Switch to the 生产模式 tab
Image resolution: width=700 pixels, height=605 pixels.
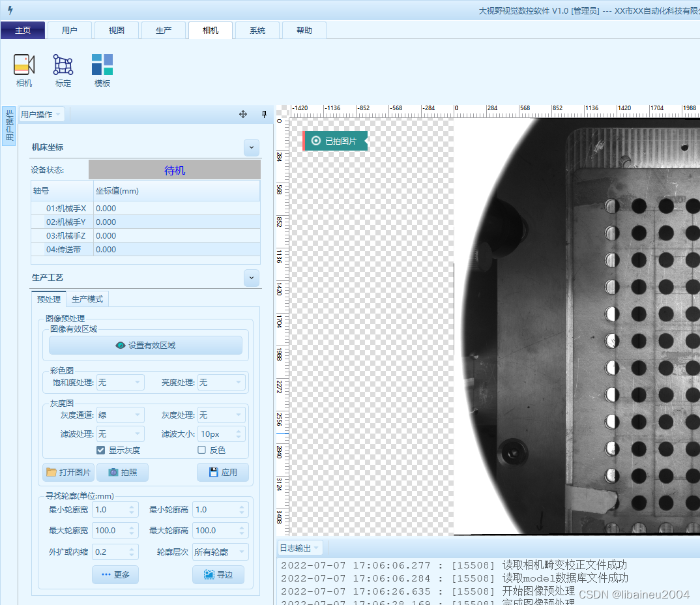pos(87,299)
